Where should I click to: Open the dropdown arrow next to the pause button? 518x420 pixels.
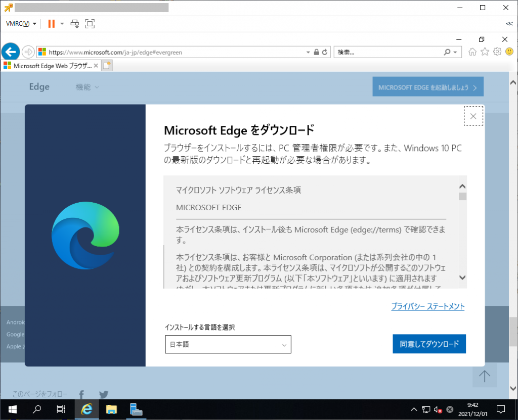tap(62, 24)
